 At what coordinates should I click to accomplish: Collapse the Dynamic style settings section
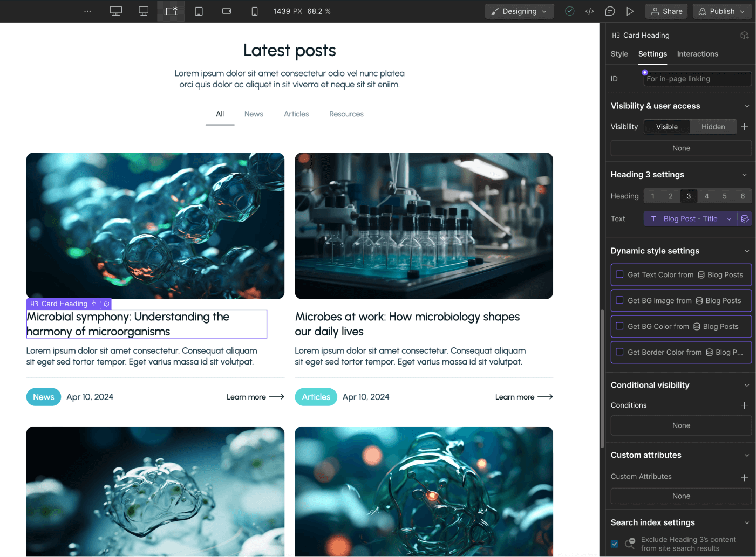pos(747,251)
